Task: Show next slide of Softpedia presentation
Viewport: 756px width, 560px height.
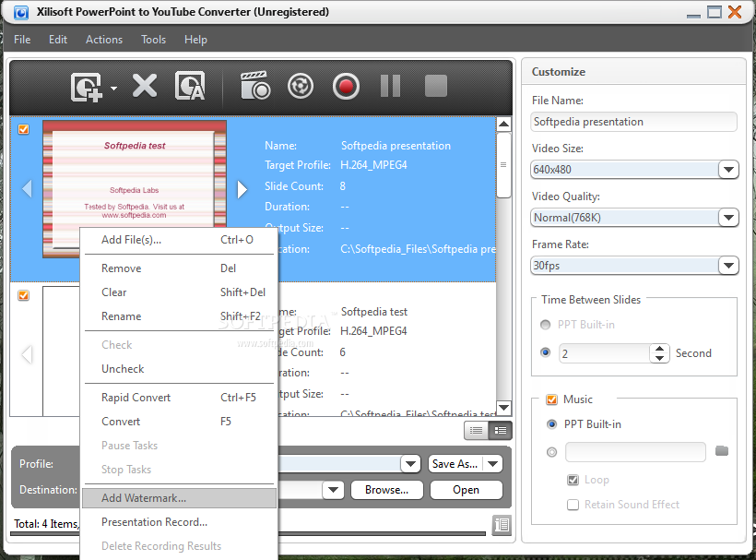Action: (x=242, y=189)
